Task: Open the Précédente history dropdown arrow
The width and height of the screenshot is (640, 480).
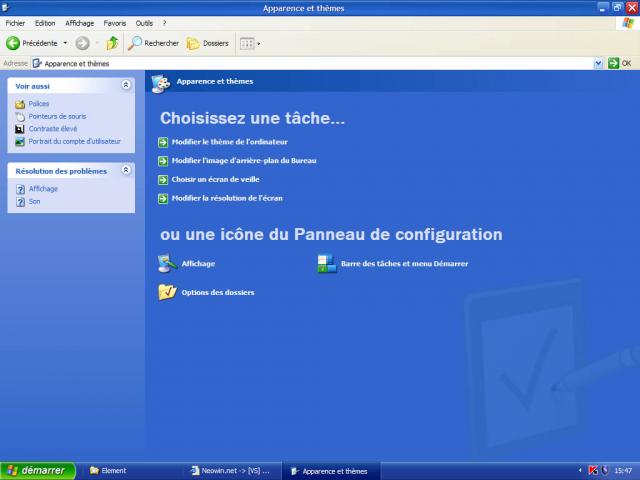Action: tap(65, 43)
